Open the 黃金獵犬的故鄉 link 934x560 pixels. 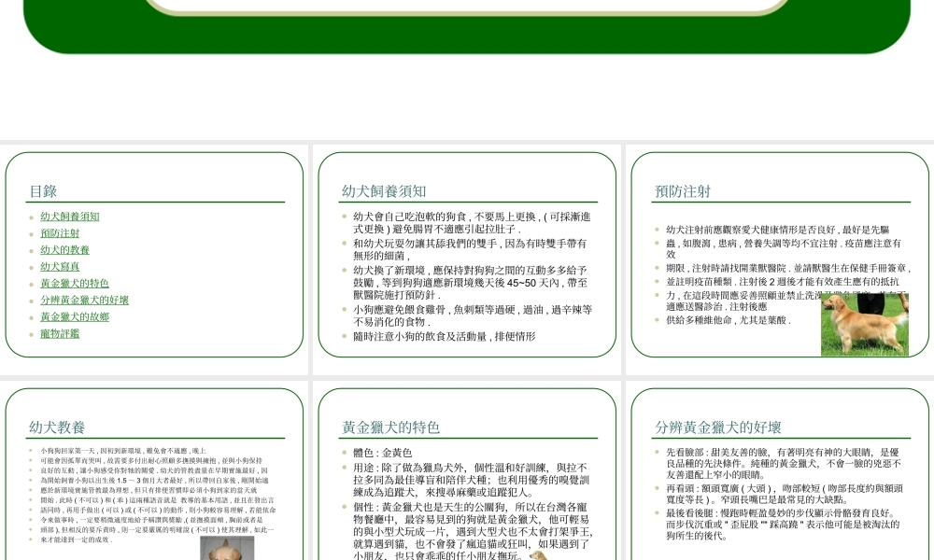(74, 317)
